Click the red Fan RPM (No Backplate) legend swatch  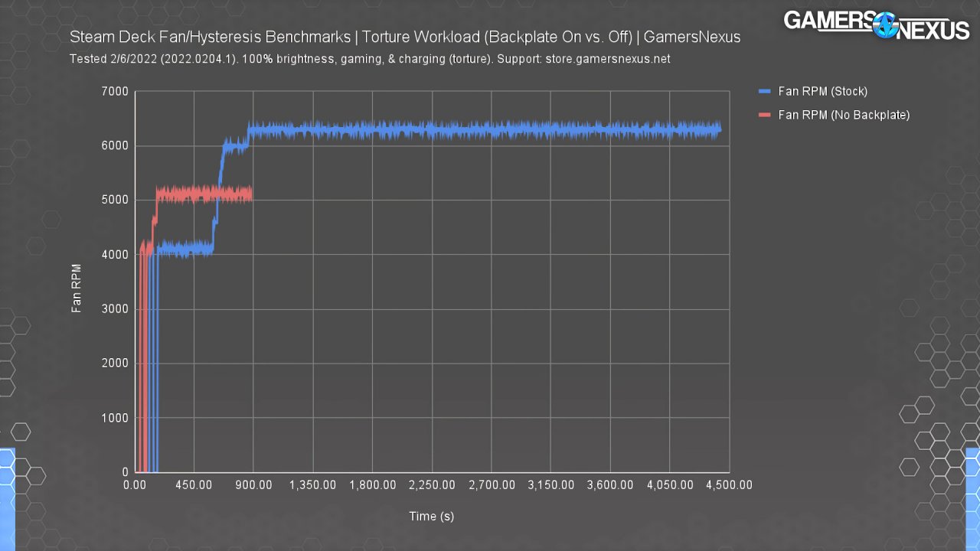click(x=765, y=115)
